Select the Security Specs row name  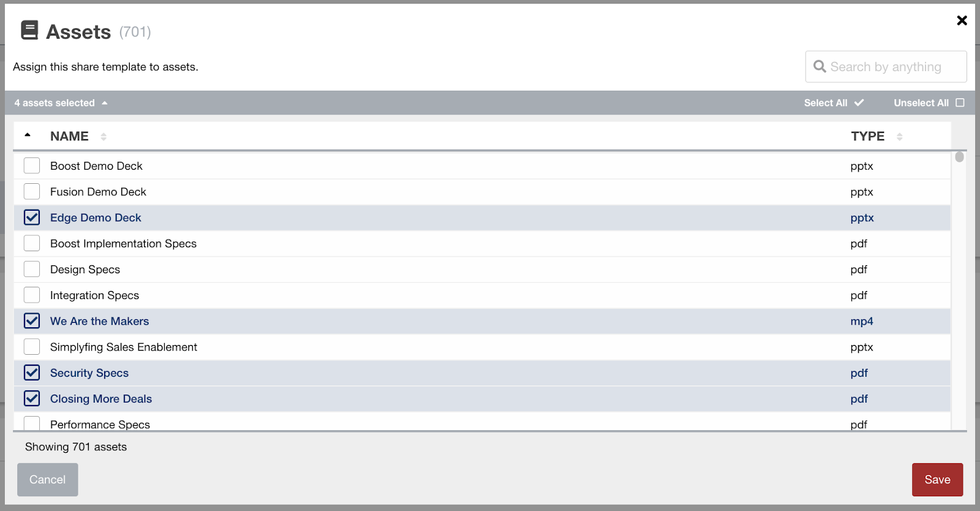pos(89,373)
